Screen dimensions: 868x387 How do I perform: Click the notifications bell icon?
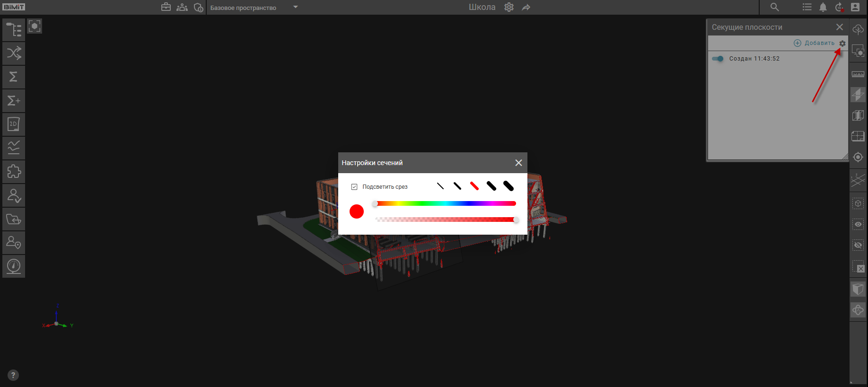(823, 7)
